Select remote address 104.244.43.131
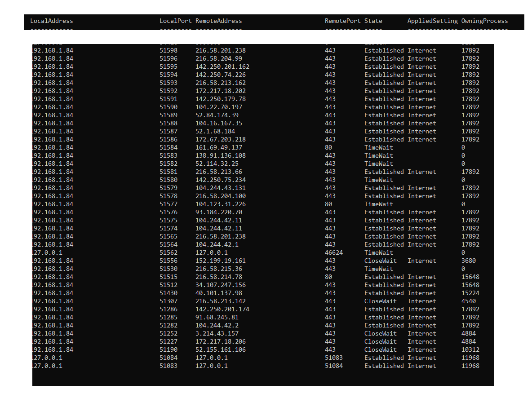532x398 pixels. (221, 188)
